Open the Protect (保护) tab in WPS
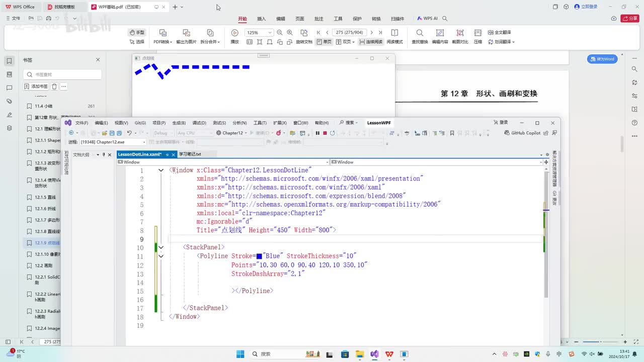Screen dimensions: 644x362 357,19
